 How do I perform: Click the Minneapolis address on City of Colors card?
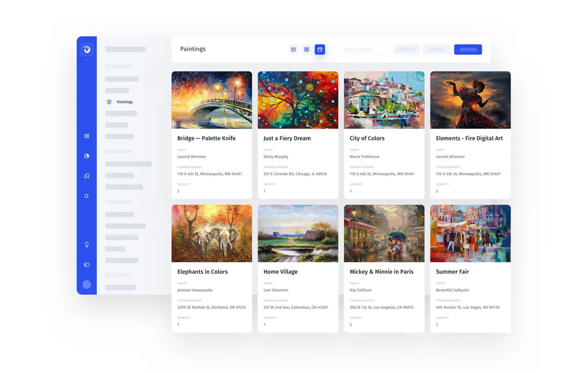pyautogui.click(x=382, y=174)
